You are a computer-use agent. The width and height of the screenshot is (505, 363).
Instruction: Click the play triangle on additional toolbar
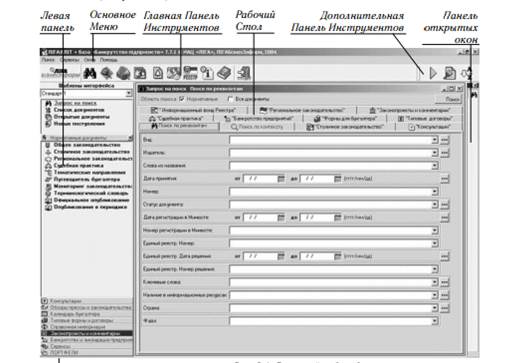pos(433,73)
